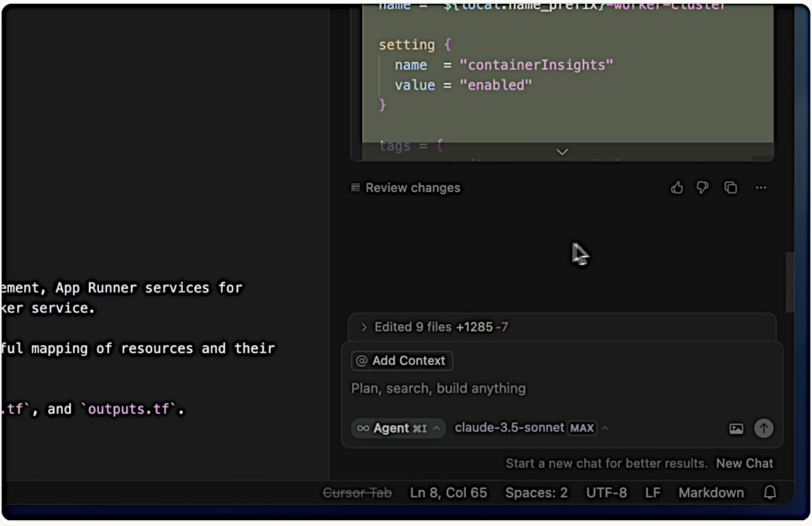Change the Markdown language mode
This screenshot has height=526, width=812.
pyautogui.click(x=710, y=493)
